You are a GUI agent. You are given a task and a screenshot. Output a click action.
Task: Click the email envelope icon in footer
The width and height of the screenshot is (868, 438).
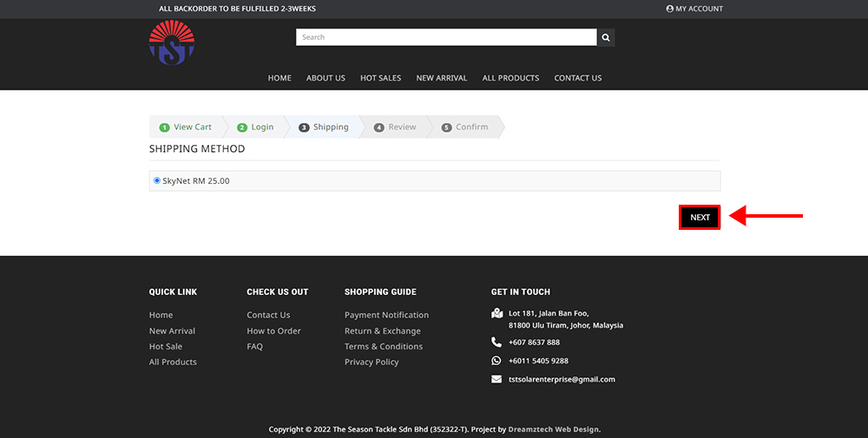[x=496, y=379]
